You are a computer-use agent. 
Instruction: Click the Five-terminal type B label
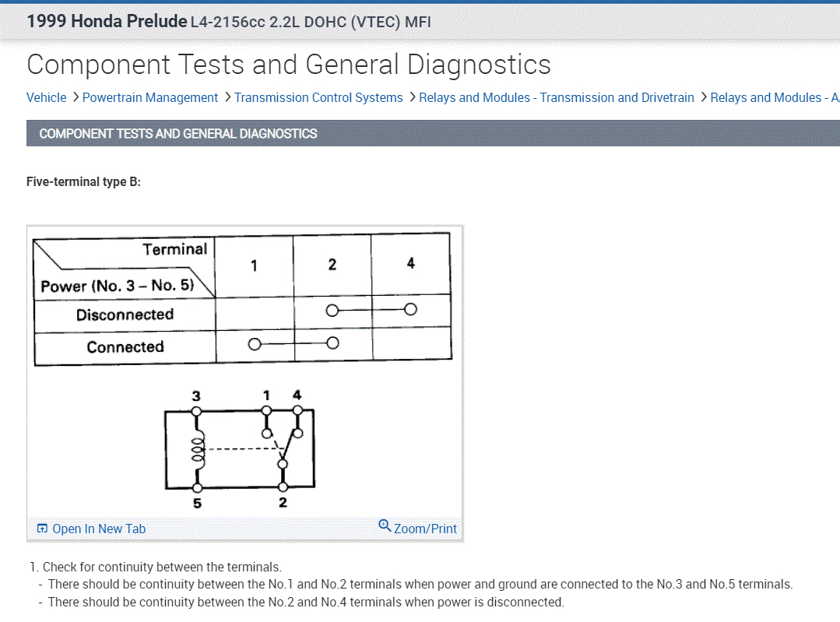tap(83, 181)
